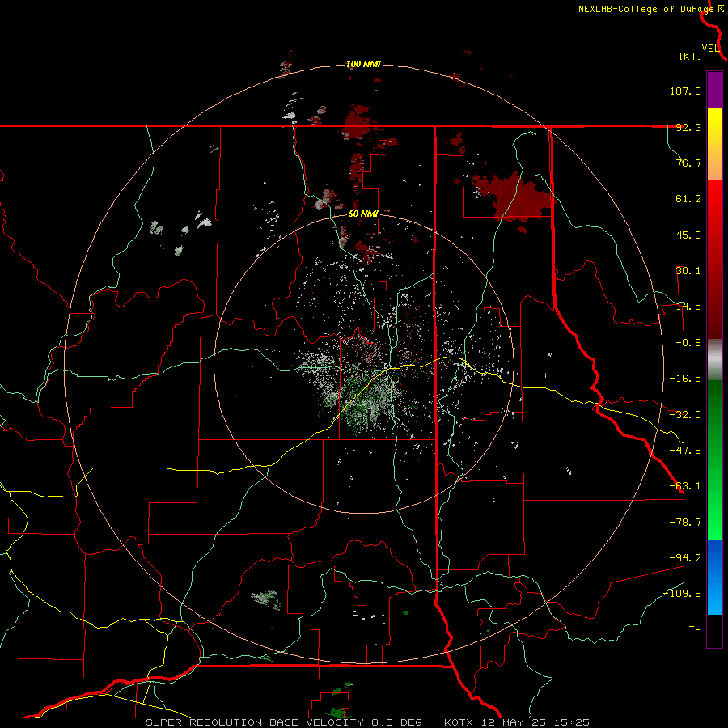Select the 45.6 velocity scale label
Image resolution: width=728 pixels, height=728 pixels.
pos(688,235)
